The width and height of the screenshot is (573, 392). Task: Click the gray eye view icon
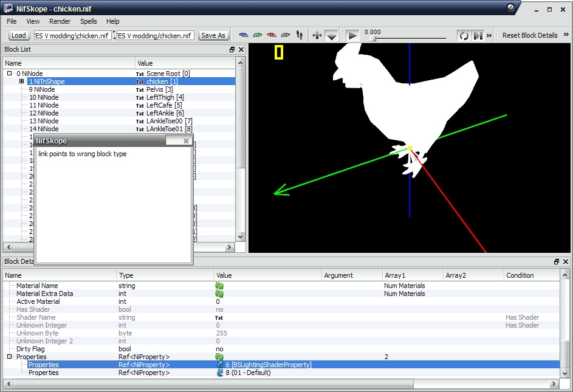(286, 35)
